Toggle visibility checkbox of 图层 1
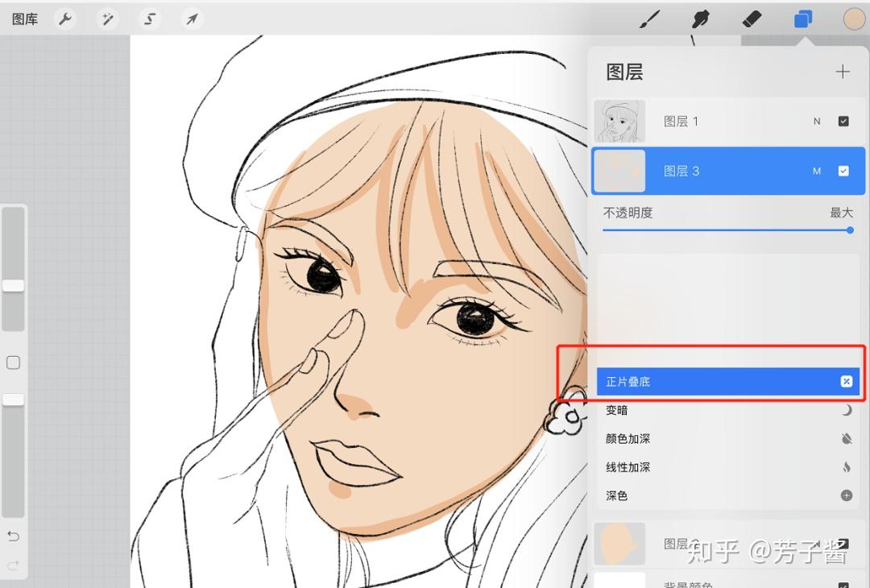Screen dimensions: 870x588 (843, 121)
